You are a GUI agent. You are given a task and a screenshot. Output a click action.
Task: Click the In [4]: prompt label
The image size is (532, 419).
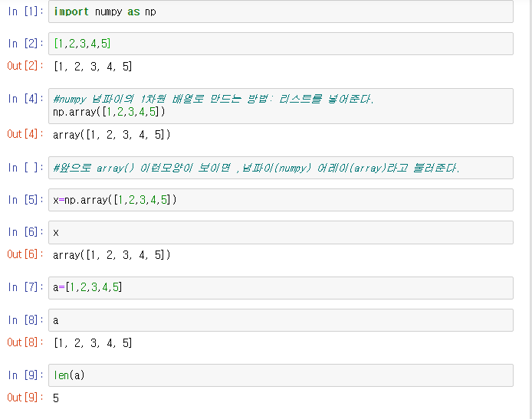[x=26, y=99]
